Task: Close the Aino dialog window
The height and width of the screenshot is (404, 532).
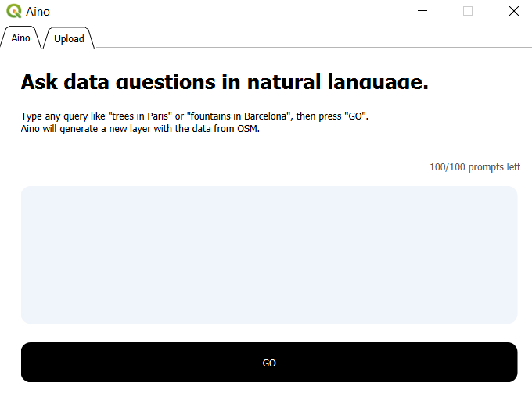Action: (x=513, y=12)
